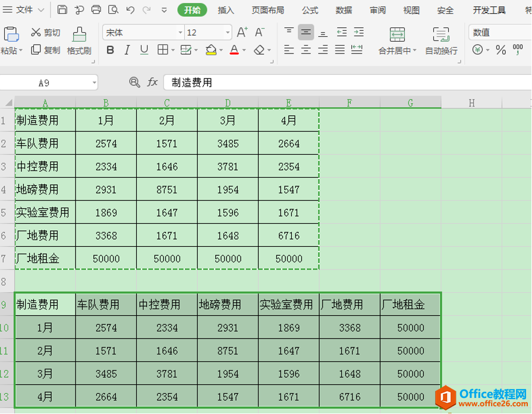This screenshot has width=532, height=414.
Task: Toggle italic formatting
Action: coord(127,50)
